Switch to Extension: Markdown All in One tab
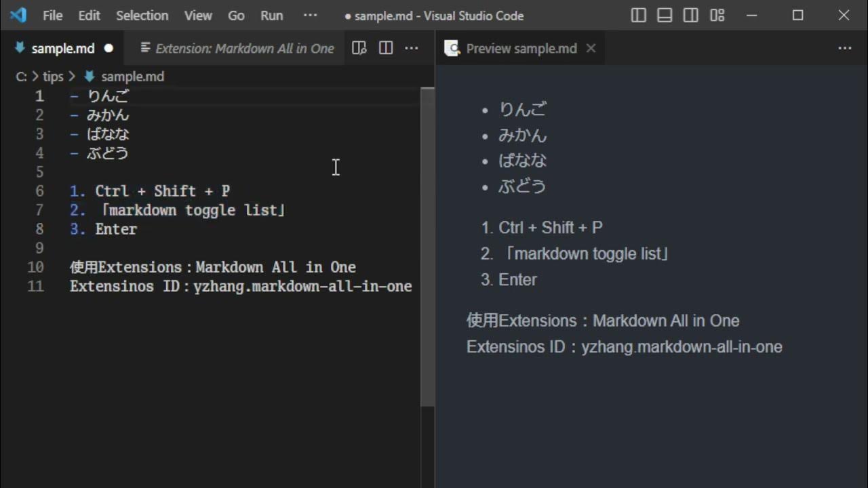This screenshot has height=488, width=868. [x=237, y=48]
